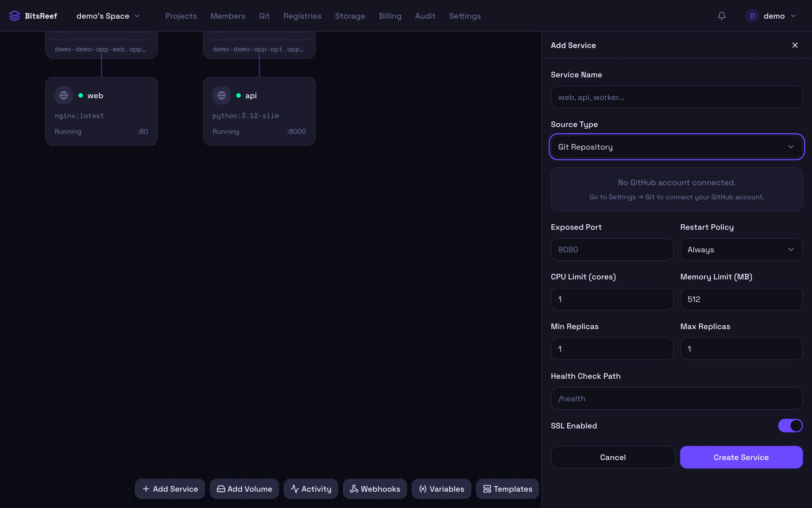Click the :8000 port label

click(x=296, y=132)
